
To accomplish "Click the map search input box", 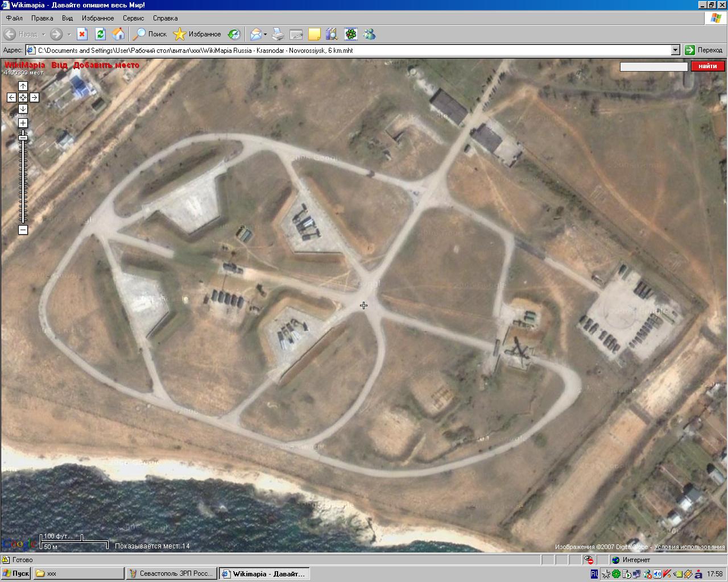I will (x=654, y=66).
